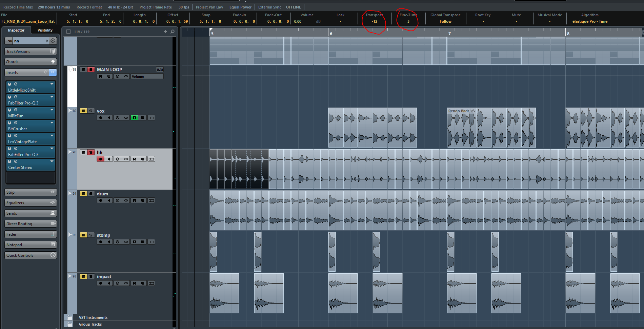Click the Inserts bypass diamond icon
Viewport: 644px width, 329px height.
pos(46,72)
